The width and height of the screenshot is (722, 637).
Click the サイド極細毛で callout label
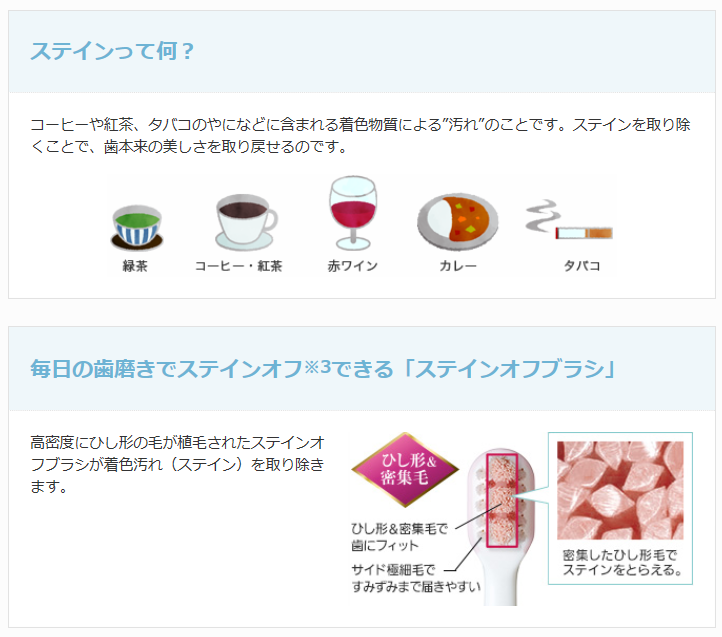point(393,570)
